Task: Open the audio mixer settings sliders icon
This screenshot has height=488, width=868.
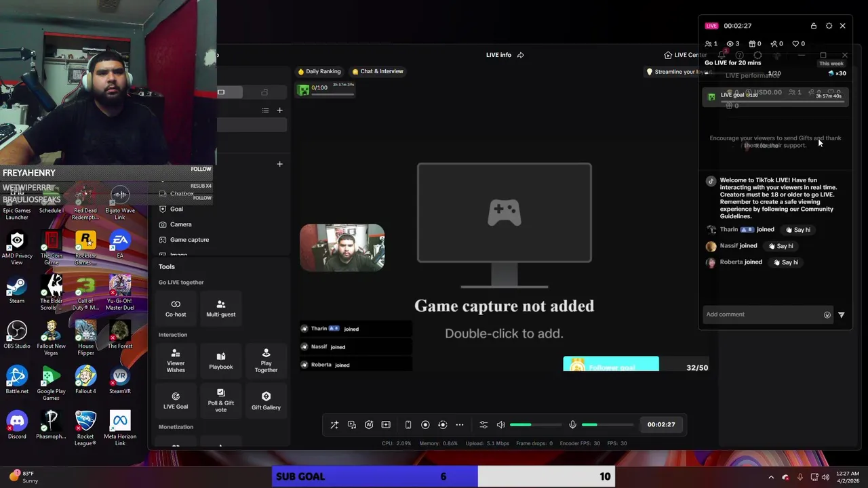Action: [484, 425]
